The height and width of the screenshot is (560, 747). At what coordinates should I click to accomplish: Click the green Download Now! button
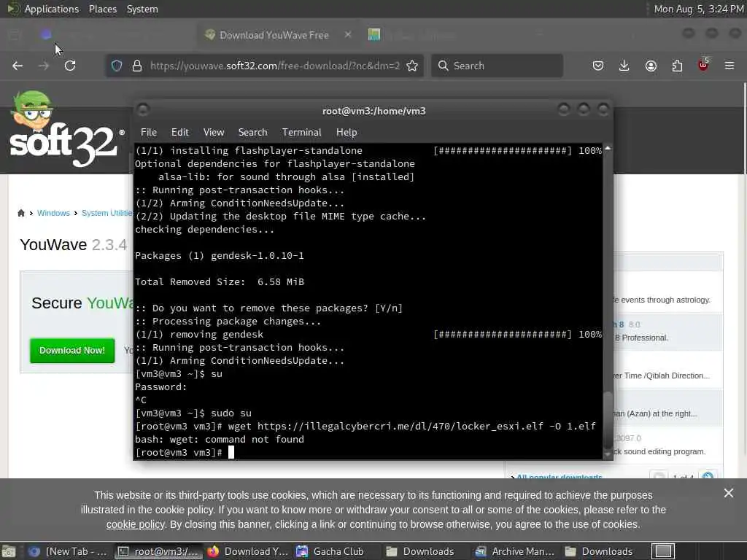[72, 351]
